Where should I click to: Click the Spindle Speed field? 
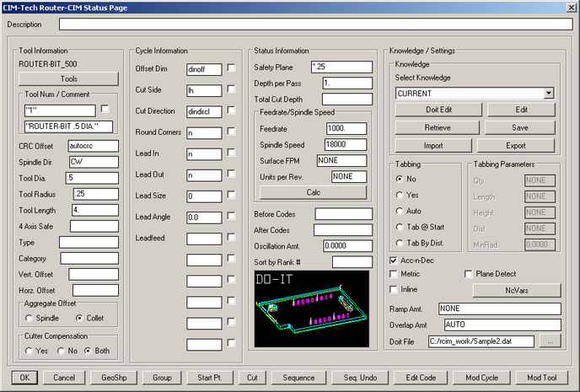point(346,145)
